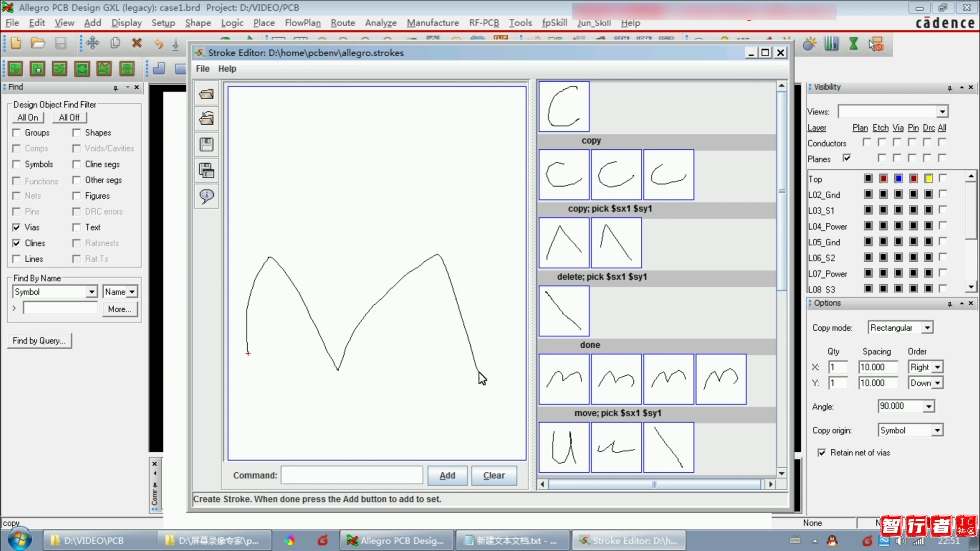Image resolution: width=980 pixels, height=551 pixels.
Task: Click the Undo arrow icon
Action: pos(158,43)
